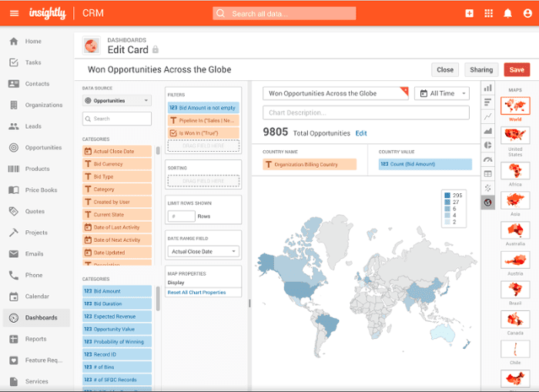Image resolution: width=539 pixels, height=392 pixels.
Task: Click Count (Bid Amount) value chip
Action: pyautogui.click(x=425, y=164)
